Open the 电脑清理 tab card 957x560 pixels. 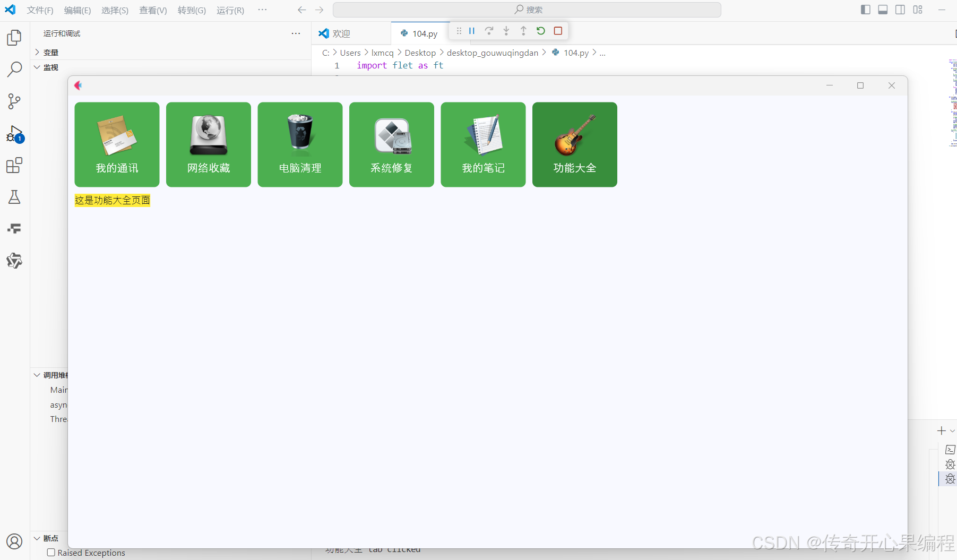[300, 144]
